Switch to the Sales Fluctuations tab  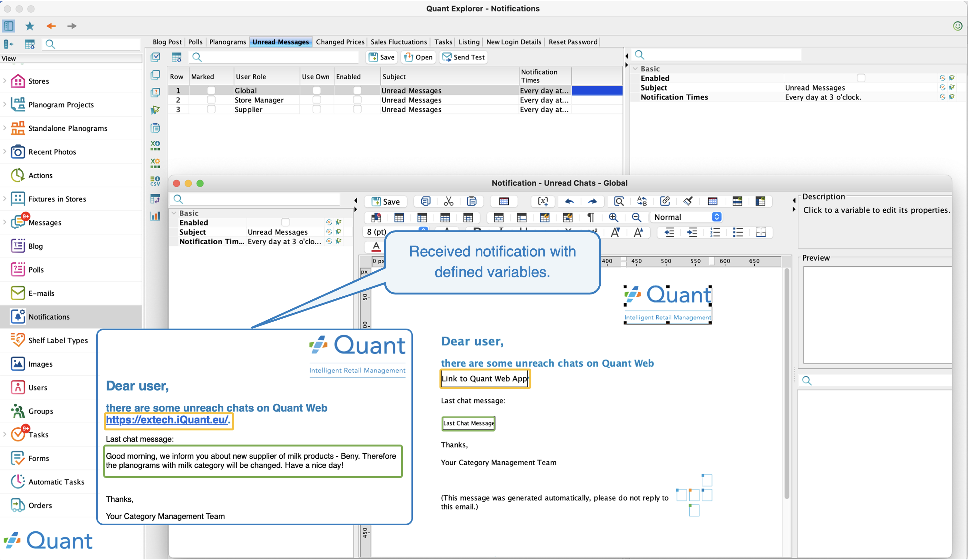[x=399, y=42]
